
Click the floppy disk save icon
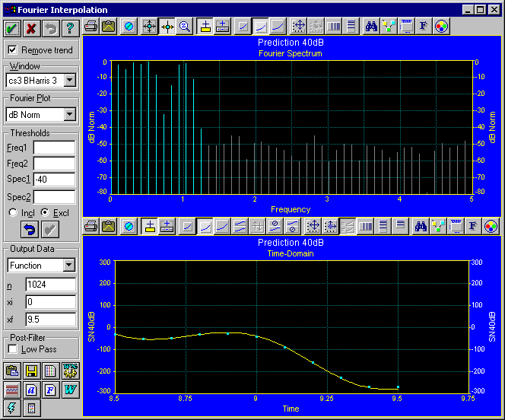pyautogui.click(x=31, y=371)
